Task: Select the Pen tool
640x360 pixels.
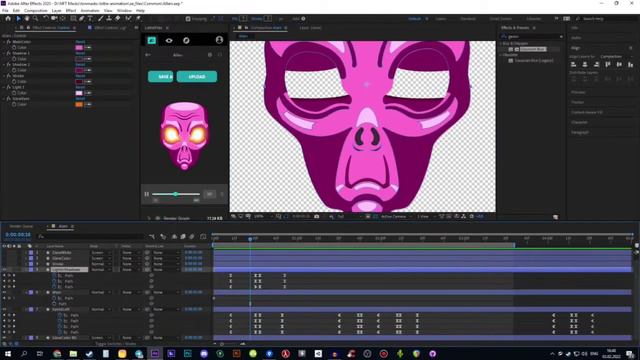Action: coord(82,18)
